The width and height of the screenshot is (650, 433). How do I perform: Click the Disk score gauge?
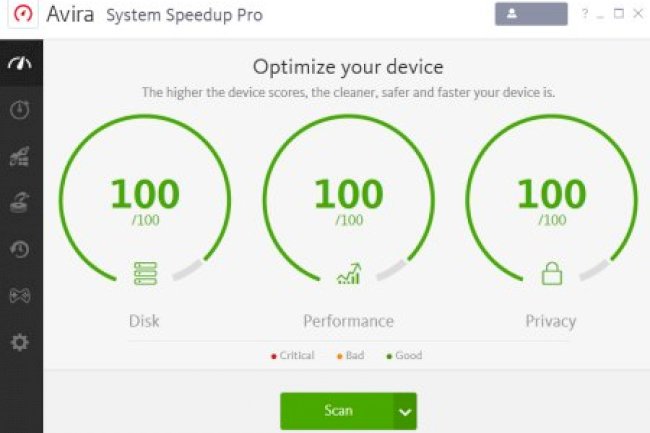click(145, 200)
